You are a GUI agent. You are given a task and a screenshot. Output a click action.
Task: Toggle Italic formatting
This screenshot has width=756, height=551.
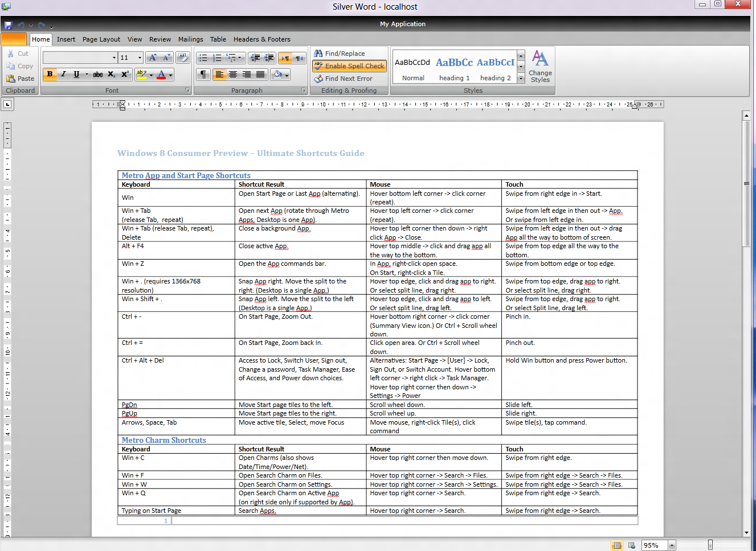pos(63,75)
